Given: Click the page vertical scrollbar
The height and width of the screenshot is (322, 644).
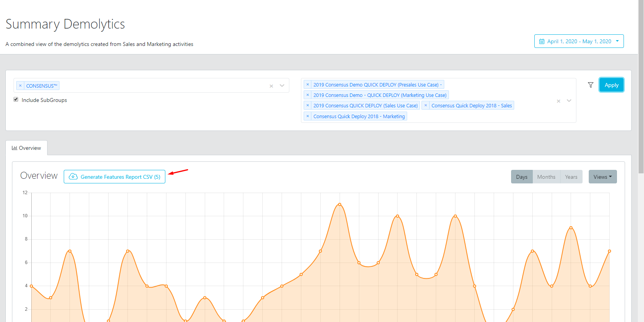Looking at the screenshot, I should [641, 87].
